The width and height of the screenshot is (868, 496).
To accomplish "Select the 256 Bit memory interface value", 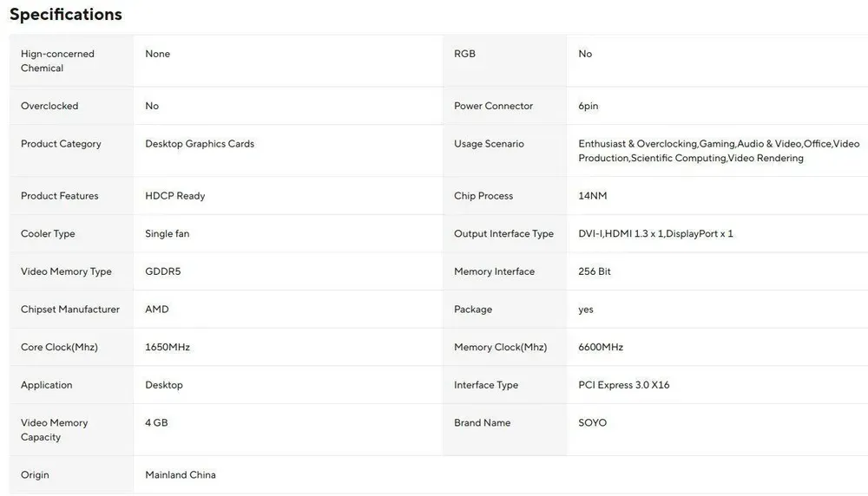I will pyautogui.click(x=595, y=271).
